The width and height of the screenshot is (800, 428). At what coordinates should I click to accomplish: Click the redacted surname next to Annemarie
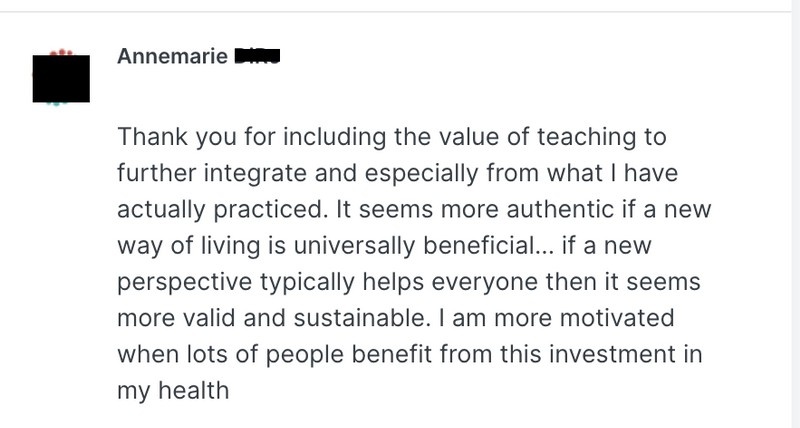click(257, 56)
